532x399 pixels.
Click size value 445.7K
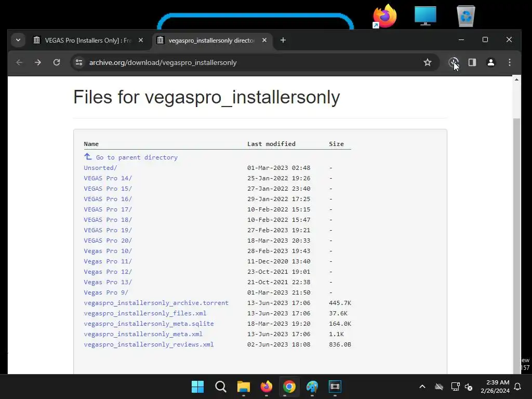tap(340, 303)
